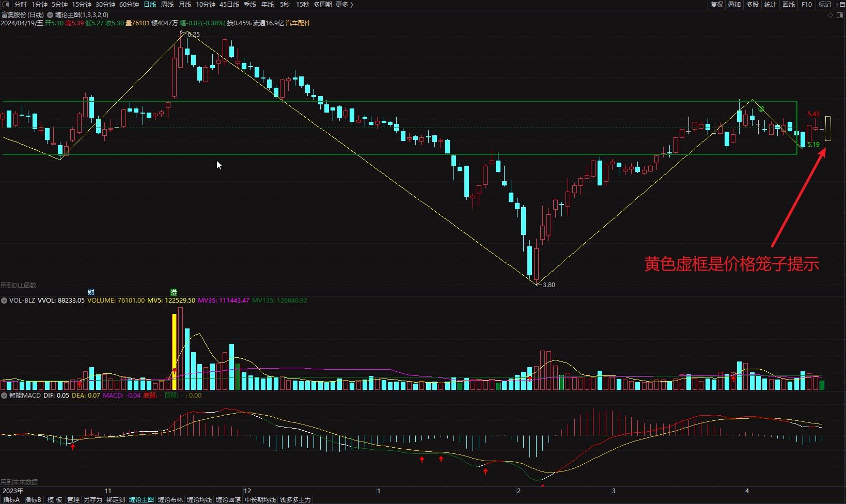Switch to 年线 yearly chart
This screenshot has height=504, width=846.
(x=268, y=4)
